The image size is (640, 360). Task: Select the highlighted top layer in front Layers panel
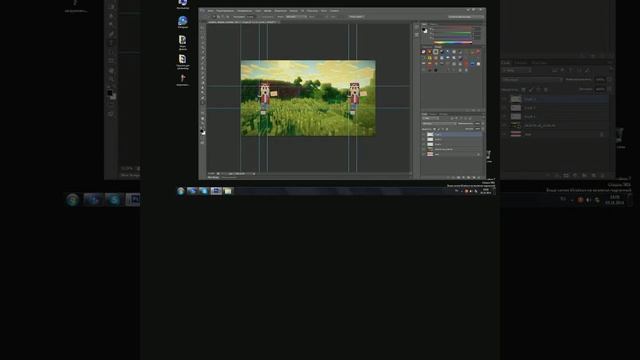[451, 134]
